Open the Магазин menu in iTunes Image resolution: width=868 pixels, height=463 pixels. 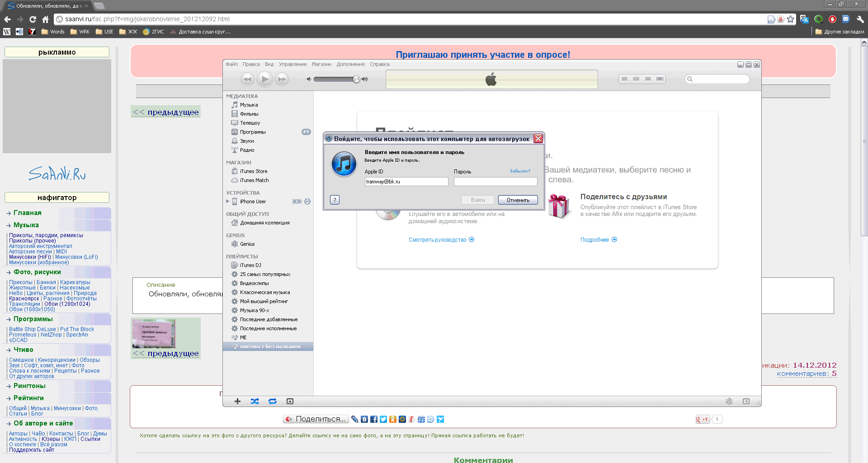pos(321,64)
